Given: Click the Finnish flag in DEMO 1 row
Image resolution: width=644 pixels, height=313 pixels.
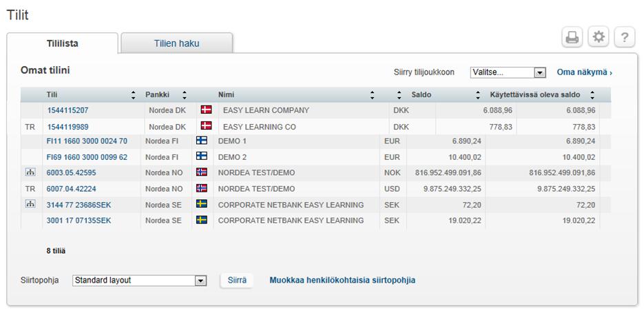Looking at the screenshot, I should [202, 140].
